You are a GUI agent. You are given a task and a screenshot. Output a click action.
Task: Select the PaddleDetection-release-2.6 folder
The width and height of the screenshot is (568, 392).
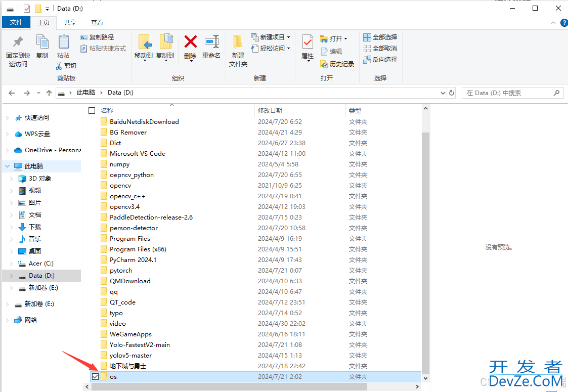pyautogui.click(x=151, y=217)
